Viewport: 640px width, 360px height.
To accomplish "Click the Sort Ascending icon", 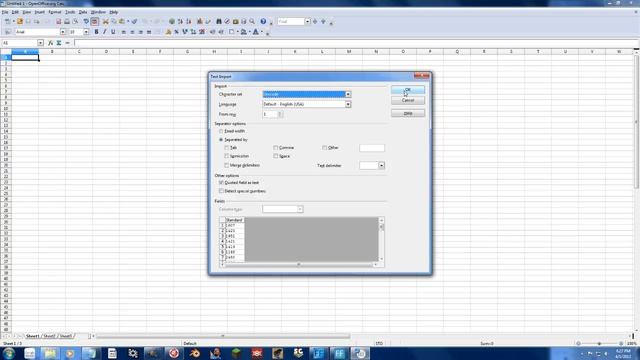I will [180, 21].
